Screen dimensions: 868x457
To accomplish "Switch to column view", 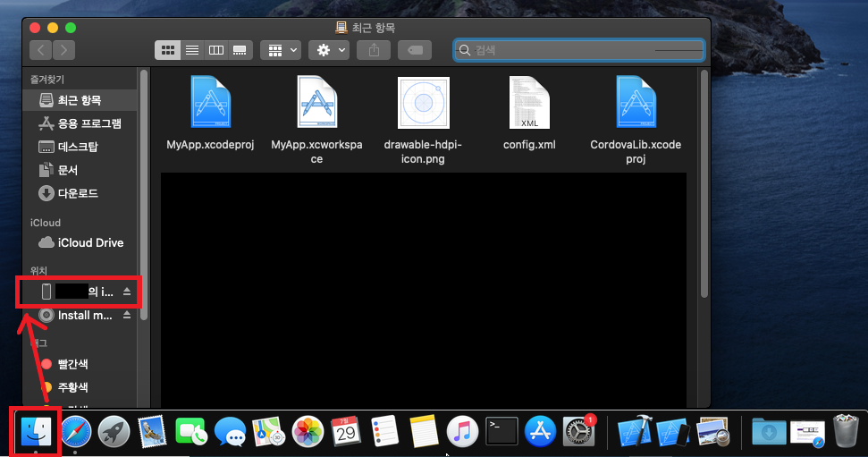I will [x=216, y=50].
